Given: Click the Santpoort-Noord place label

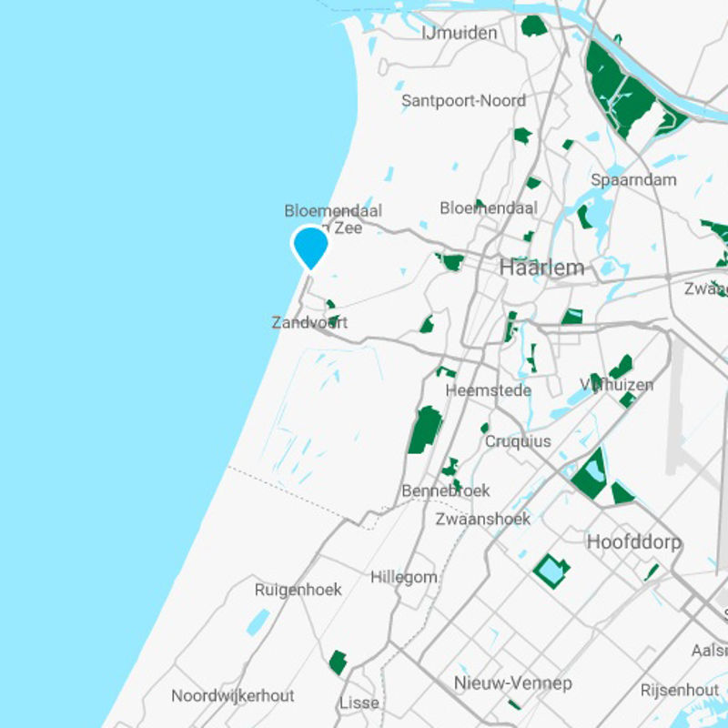Looking at the screenshot, I should click(x=463, y=101).
